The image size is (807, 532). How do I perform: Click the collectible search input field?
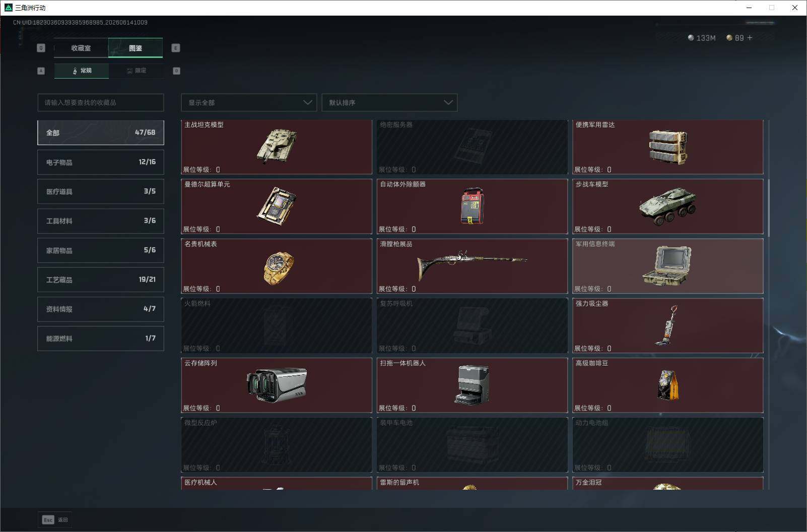[101, 102]
